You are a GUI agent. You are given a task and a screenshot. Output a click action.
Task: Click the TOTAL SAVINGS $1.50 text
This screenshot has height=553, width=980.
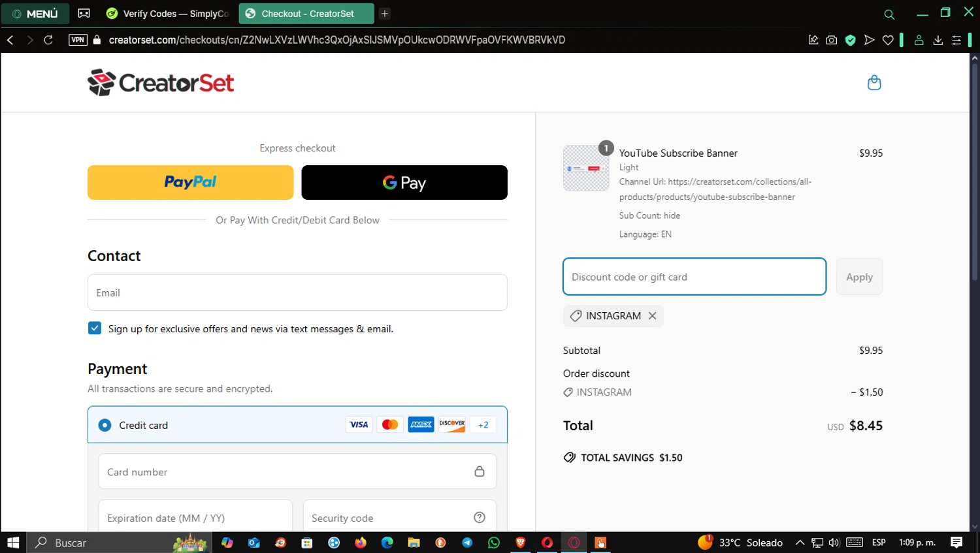(x=631, y=458)
